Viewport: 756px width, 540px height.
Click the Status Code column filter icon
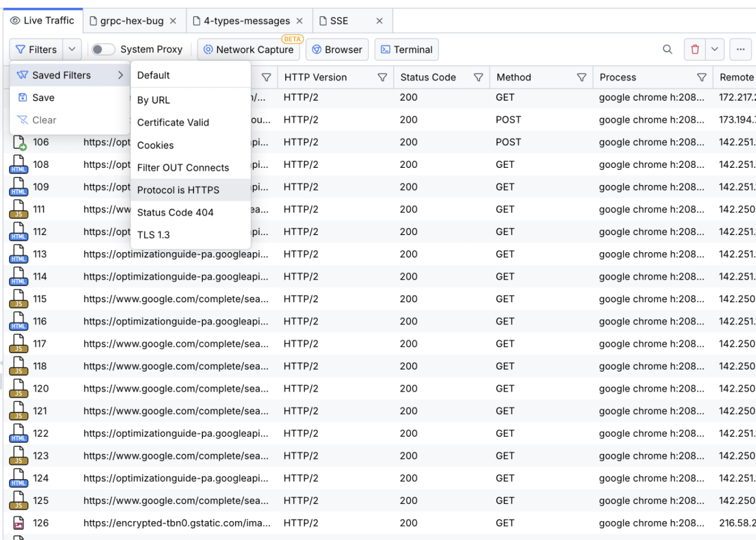(478, 77)
